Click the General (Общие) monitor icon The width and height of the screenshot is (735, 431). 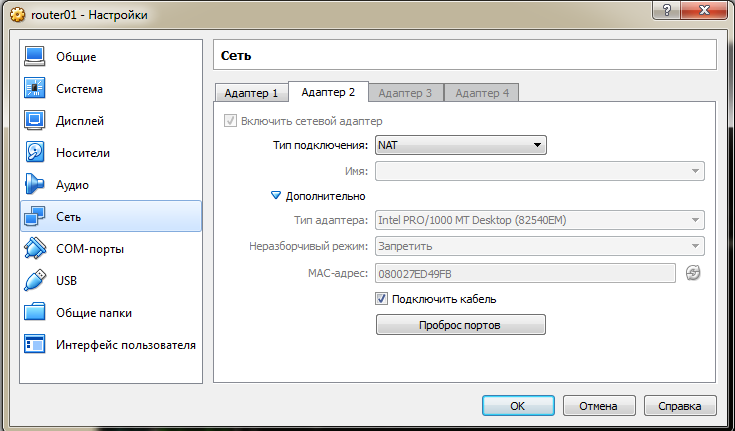pyautogui.click(x=35, y=56)
